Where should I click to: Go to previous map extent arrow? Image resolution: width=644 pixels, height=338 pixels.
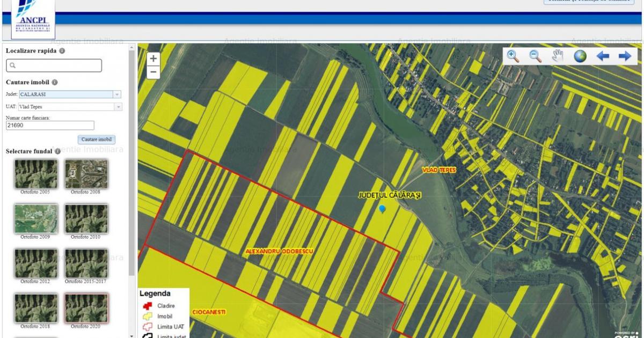point(603,56)
